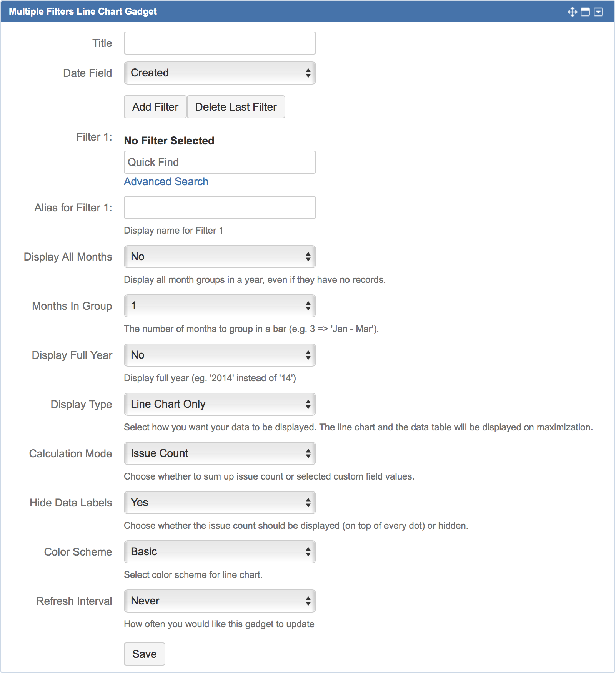This screenshot has height=674, width=616.
Task: Open the Display All Months dropdown
Action: point(219,257)
